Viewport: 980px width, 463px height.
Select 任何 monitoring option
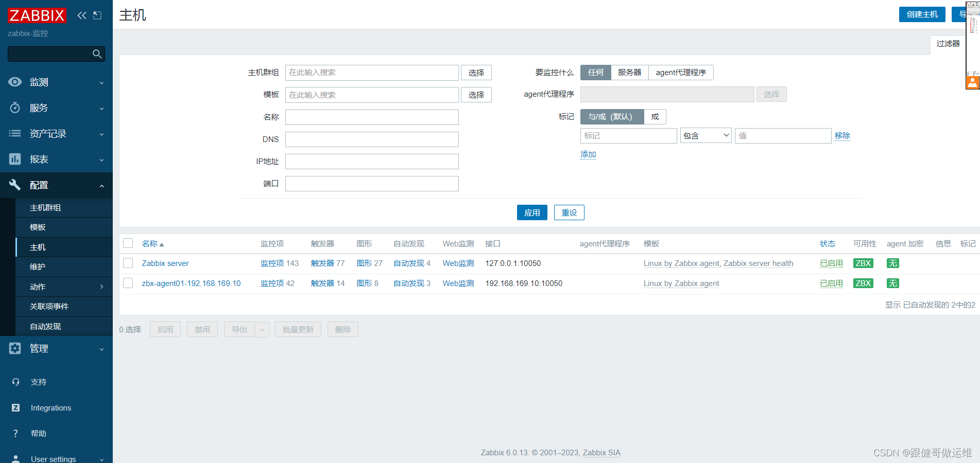(596, 73)
